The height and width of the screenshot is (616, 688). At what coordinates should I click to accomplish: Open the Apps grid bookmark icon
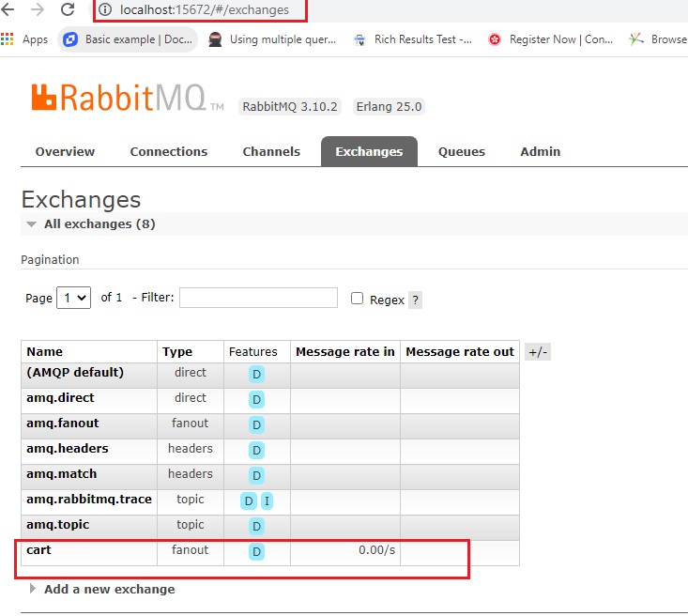pyautogui.click(x=7, y=39)
